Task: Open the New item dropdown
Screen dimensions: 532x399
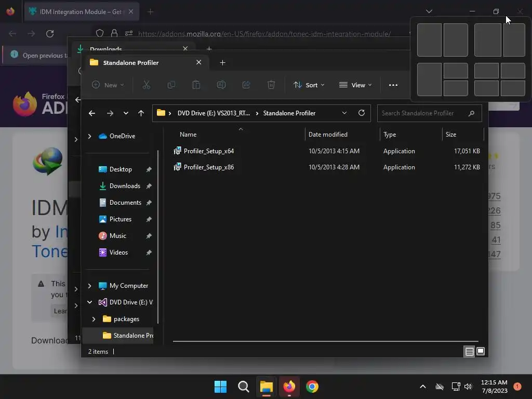Action: click(108, 85)
